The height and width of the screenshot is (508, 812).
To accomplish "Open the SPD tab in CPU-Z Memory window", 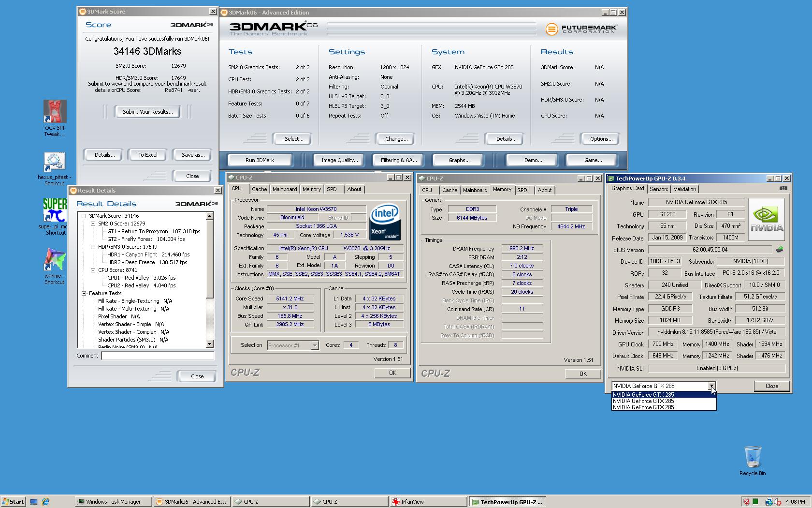I will coord(522,190).
